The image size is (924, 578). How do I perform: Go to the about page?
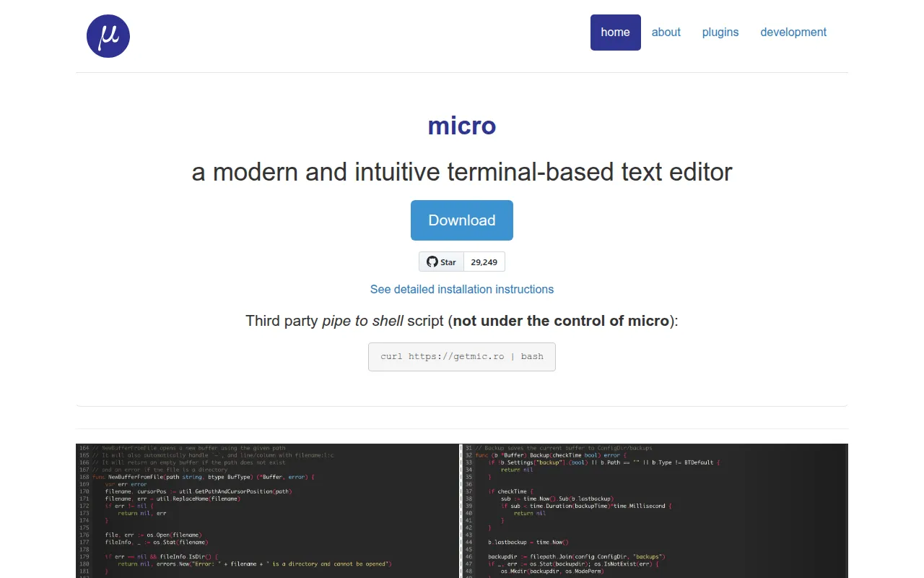click(666, 33)
